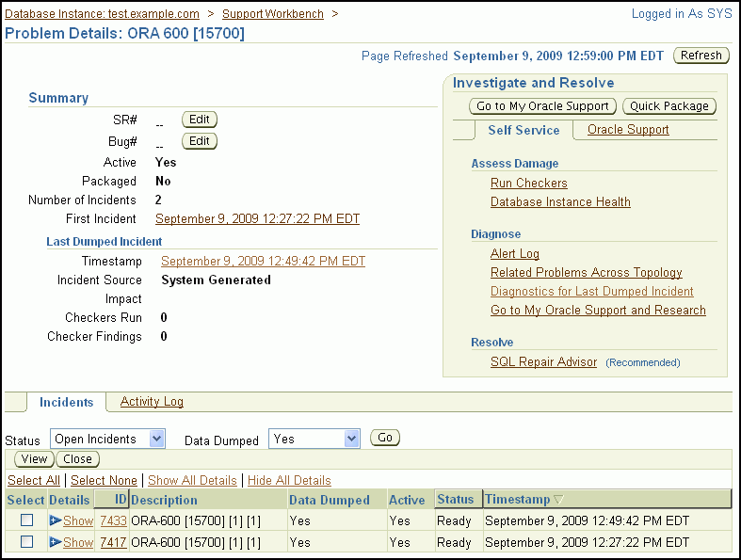Viewport: 741px width, 560px height.
Task: Check the box for incident 7433
Action: (27, 520)
